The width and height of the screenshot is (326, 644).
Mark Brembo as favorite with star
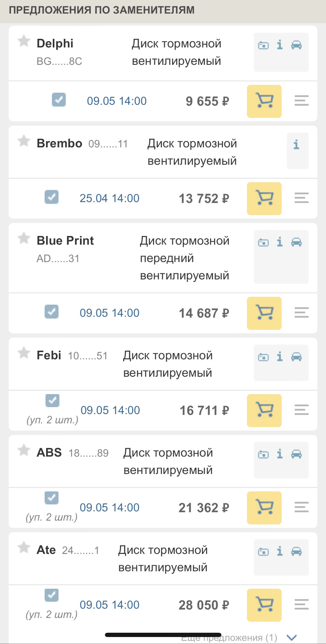24,140
